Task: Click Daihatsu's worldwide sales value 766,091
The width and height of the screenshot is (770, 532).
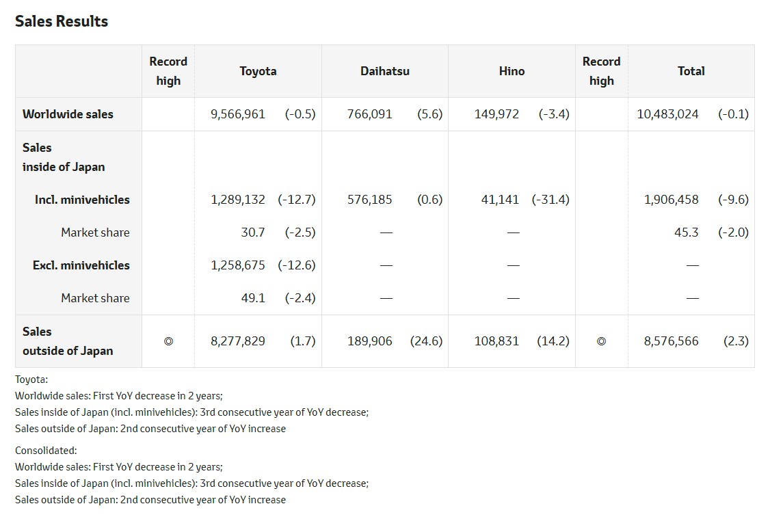Action: coord(369,114)
